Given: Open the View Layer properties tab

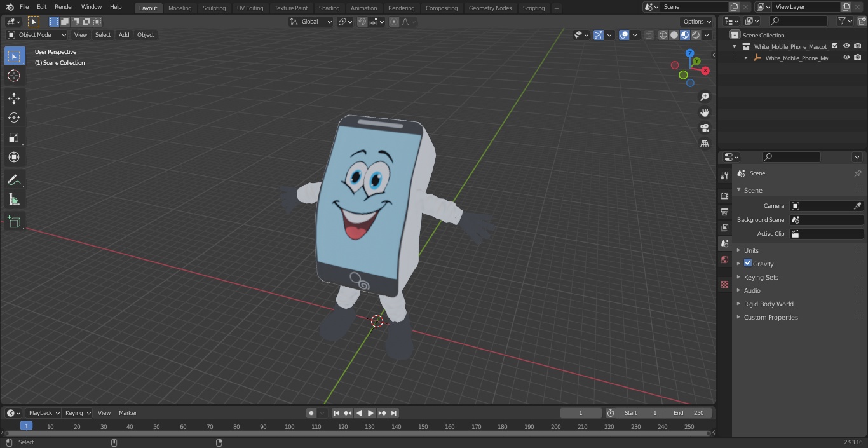Looking at the screenshot, I should [724, 227].
